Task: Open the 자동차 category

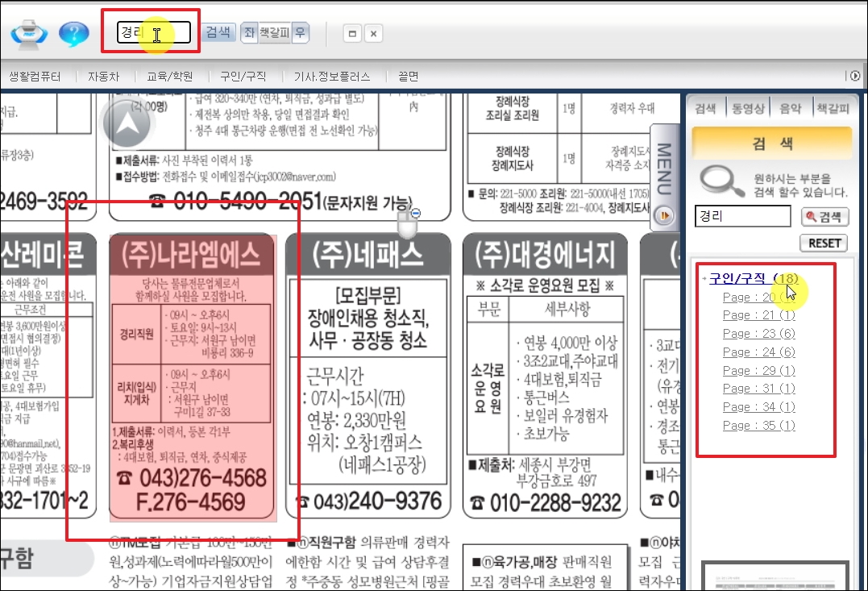Action: (x=103, y=77)
